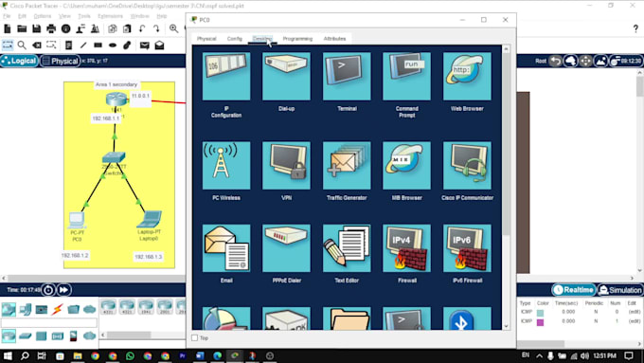This screenshot has height=363, width=644.
Task: Open the MIB Browser app
Action: click(x=406, y=166)
